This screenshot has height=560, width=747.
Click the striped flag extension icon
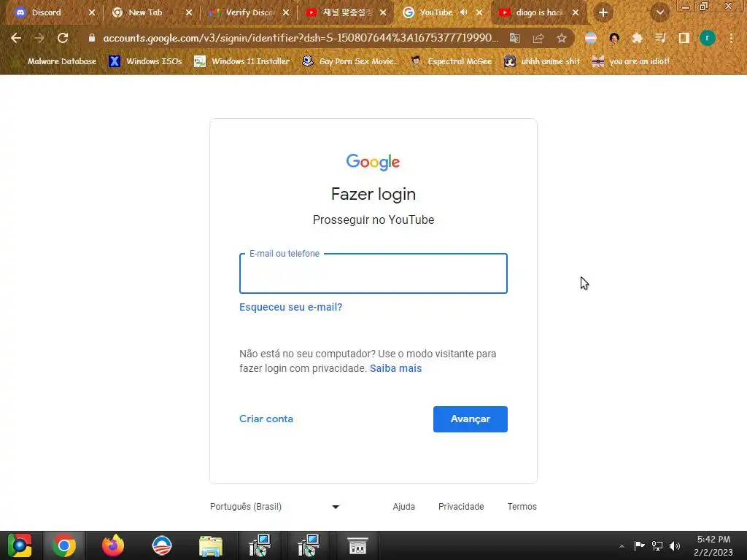pos(591,38)
